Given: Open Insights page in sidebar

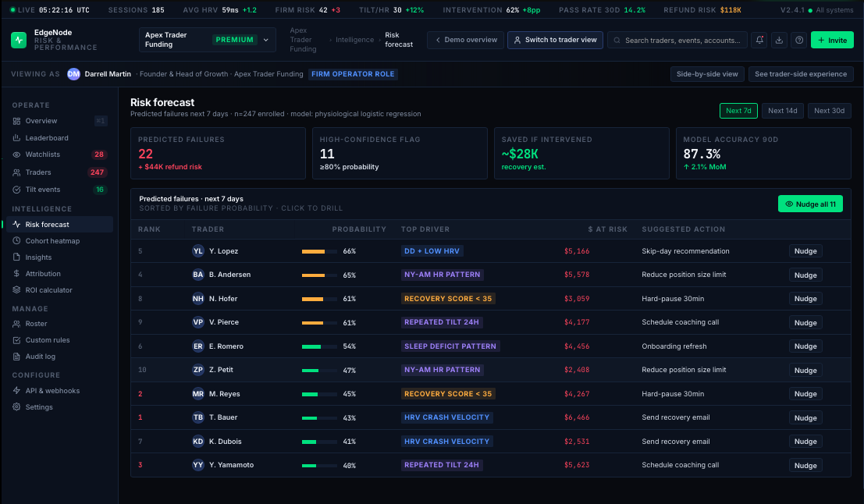Looking at the screenshot, I should click(59, 257).
